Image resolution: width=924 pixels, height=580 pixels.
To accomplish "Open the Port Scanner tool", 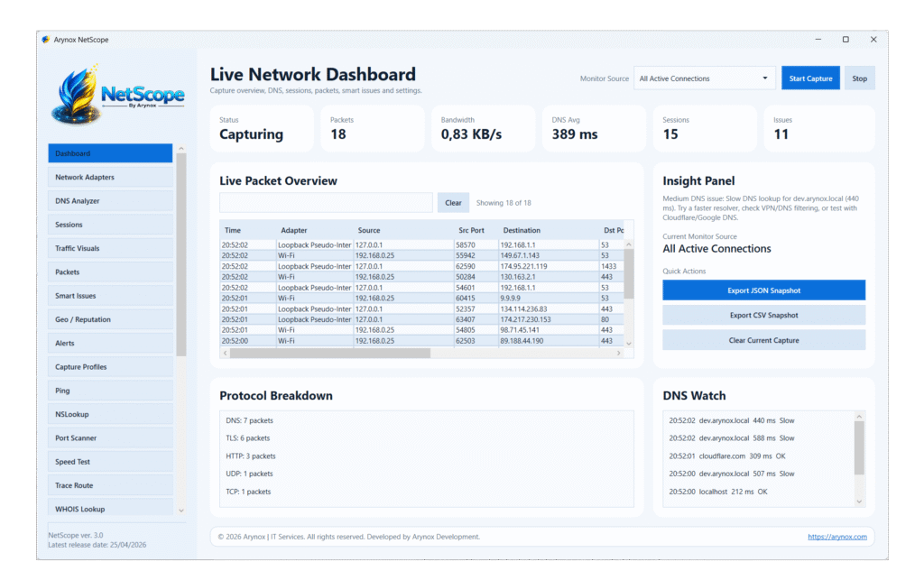I will click(x=110, y=438).
